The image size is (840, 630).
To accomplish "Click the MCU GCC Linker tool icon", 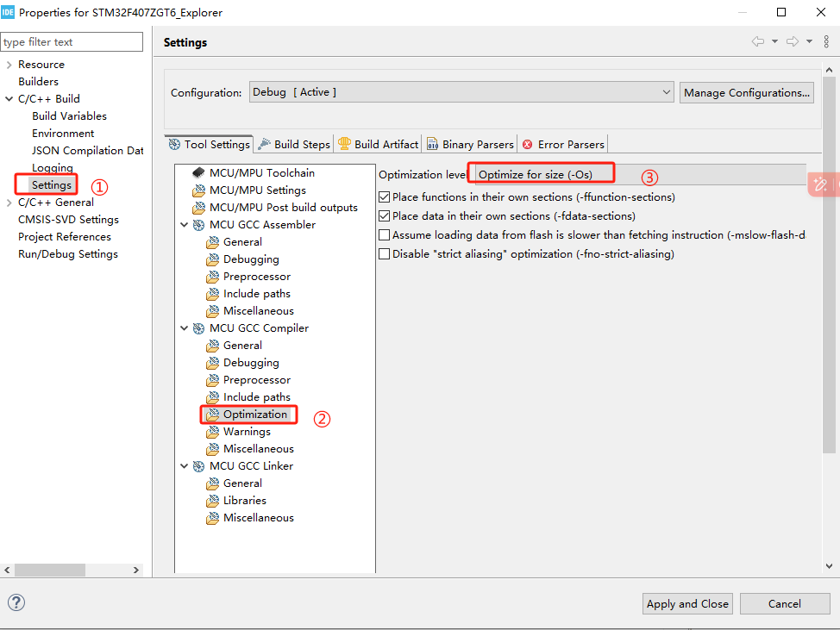I will (x=198, y=466).
